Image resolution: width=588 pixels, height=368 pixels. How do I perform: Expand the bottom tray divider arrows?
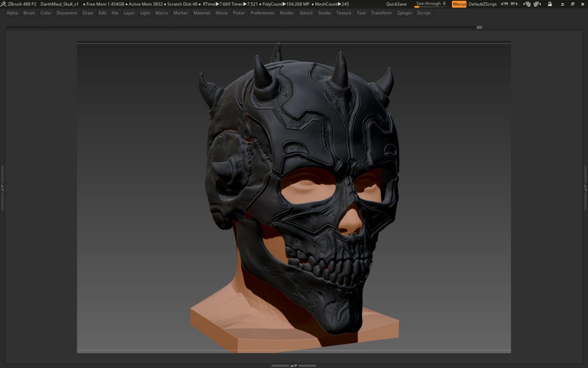pos(294,366)
